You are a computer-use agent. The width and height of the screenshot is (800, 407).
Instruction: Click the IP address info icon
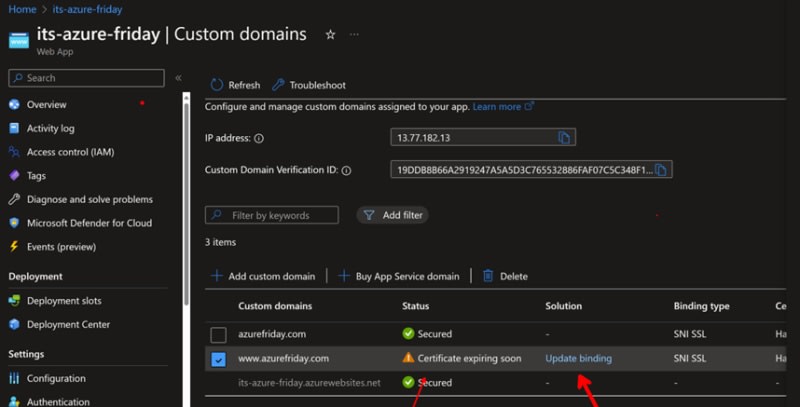tap(259, 139)
